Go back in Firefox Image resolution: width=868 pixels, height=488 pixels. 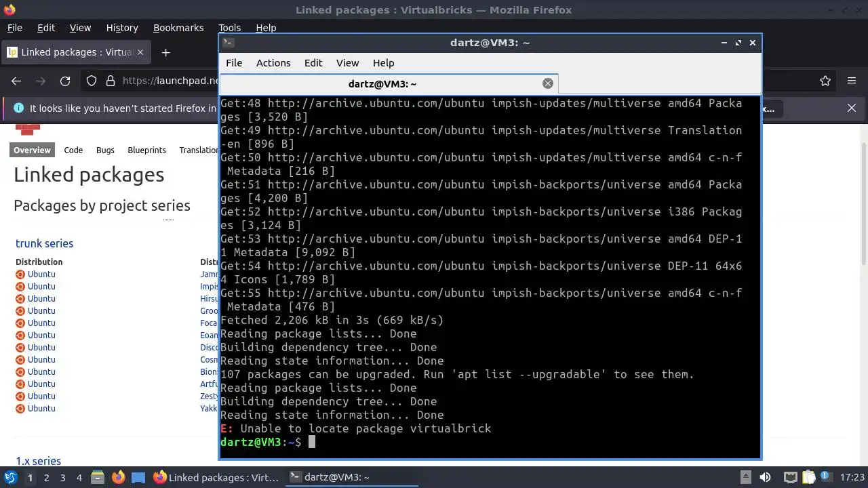(x=16, y=81)
